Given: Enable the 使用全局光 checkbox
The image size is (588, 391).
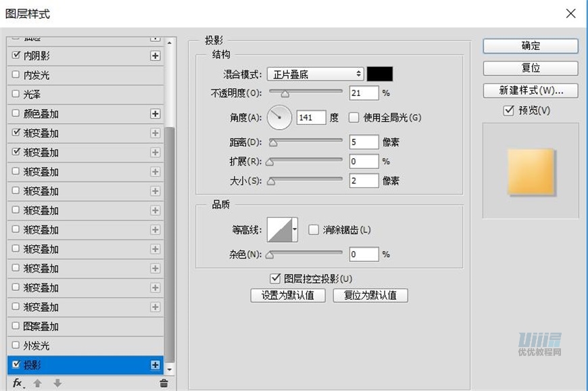Looking at the screenshot, I should pos(353,118).
